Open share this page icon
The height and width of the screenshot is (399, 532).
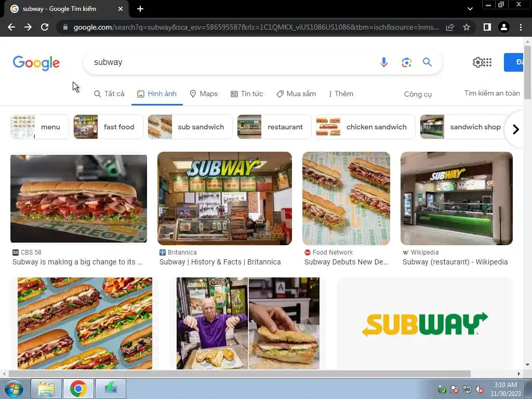coord(450,27)
